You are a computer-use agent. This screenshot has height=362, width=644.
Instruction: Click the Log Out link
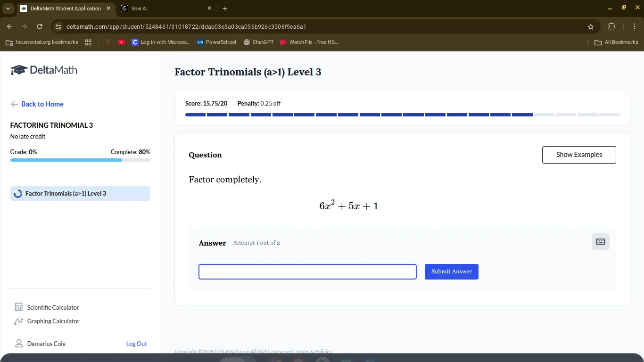pos(136,344)
